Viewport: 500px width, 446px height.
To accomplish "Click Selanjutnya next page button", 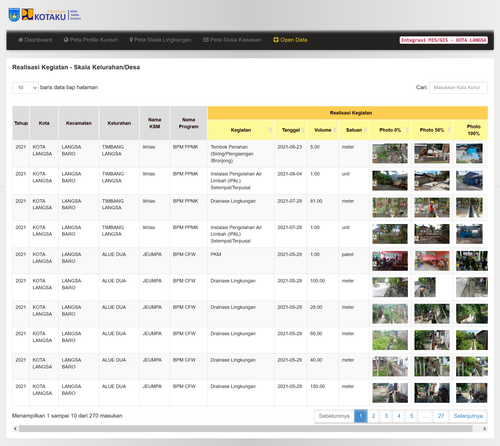I will click(x=468, y=416).
